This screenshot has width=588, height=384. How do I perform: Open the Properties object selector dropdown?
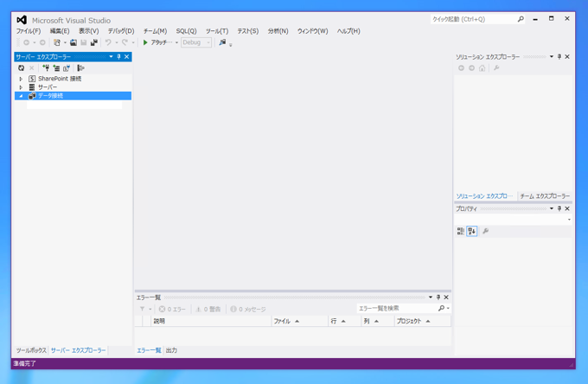pyautogui.click(x=569, y=220)
